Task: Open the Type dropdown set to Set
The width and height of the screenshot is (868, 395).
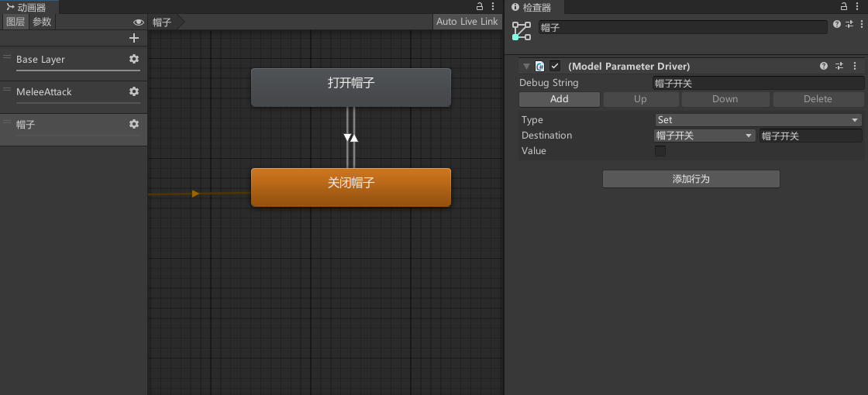Action: pos(758,120)
